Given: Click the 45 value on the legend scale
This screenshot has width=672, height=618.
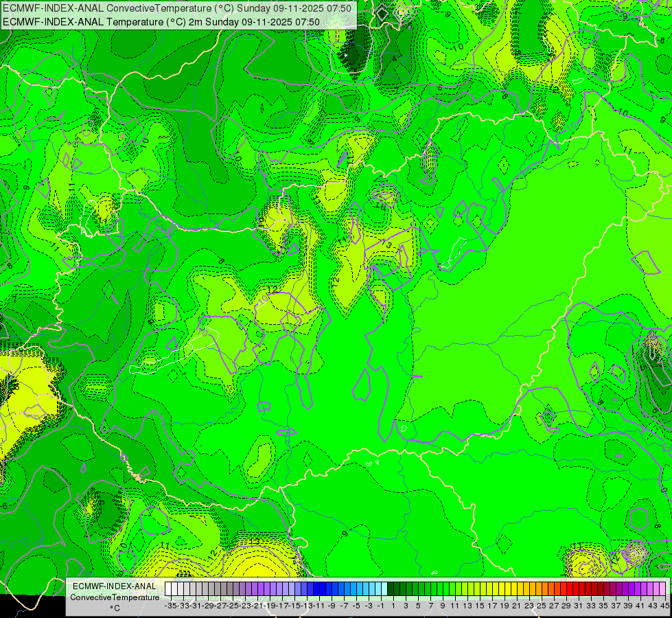Looking at the screenshot, I should [x=664, y=606].
